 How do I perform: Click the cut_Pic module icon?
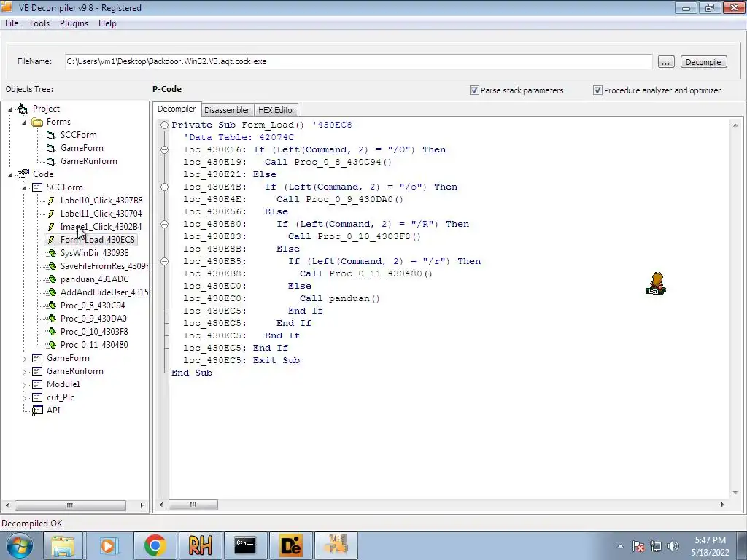pyautogui.click(x=36, y=397)
